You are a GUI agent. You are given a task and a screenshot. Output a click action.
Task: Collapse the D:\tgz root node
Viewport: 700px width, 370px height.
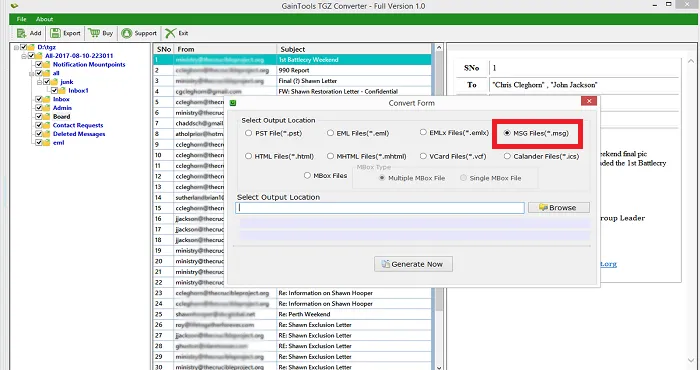[17, 47]
